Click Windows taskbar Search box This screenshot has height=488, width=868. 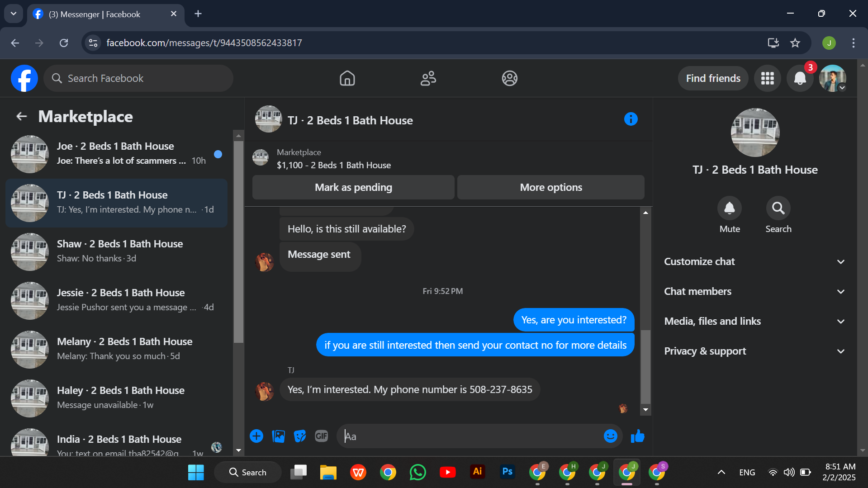(247, 472)
